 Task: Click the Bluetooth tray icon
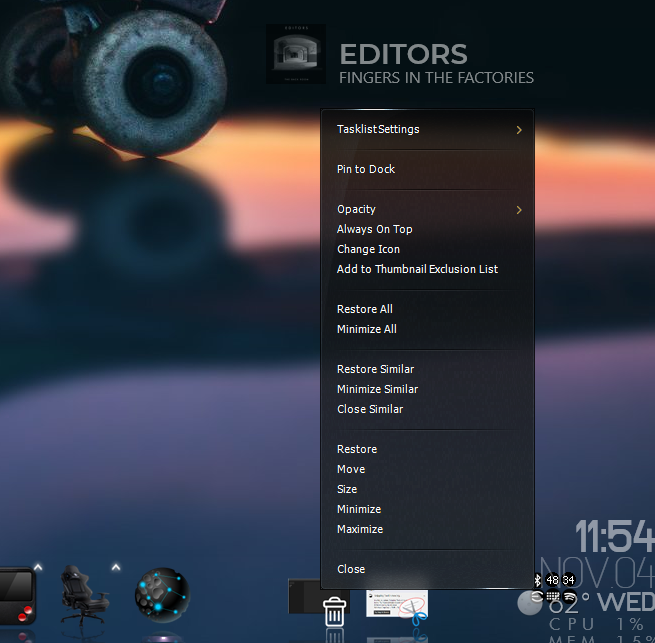[537, 580]
